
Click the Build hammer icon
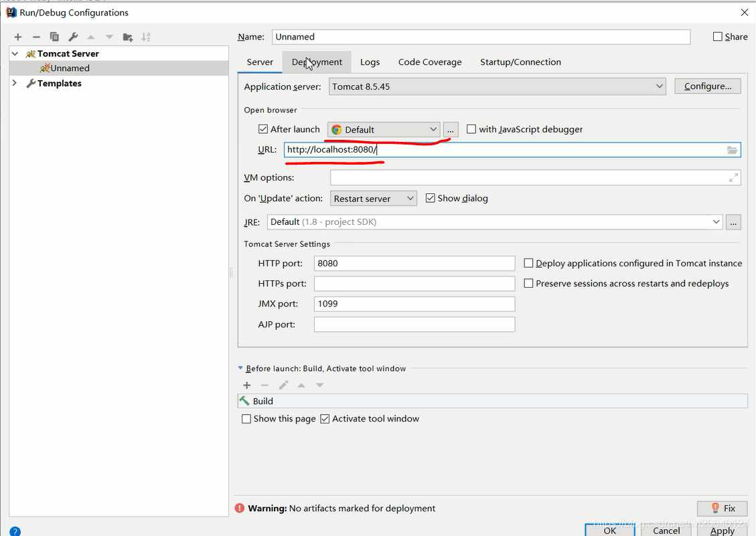[x=245, y=401]
